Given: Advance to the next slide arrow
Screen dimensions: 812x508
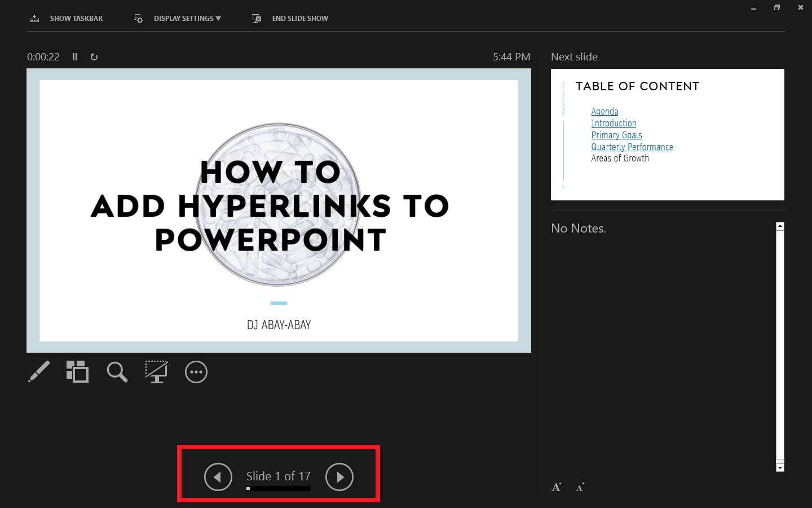Looking at the screenshot, I should click(339, 477).
